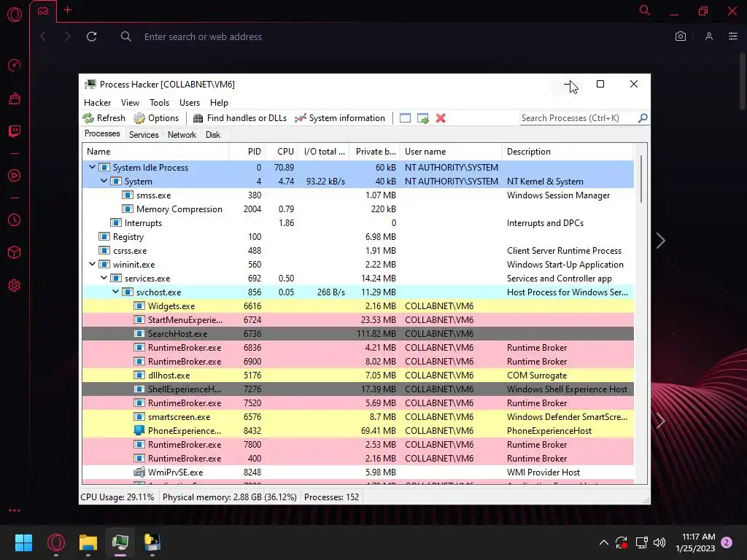The height and width of the screenshot is (560, 747).
Task: Open Opera snapshot camera icon
Action: coord(681,36)
